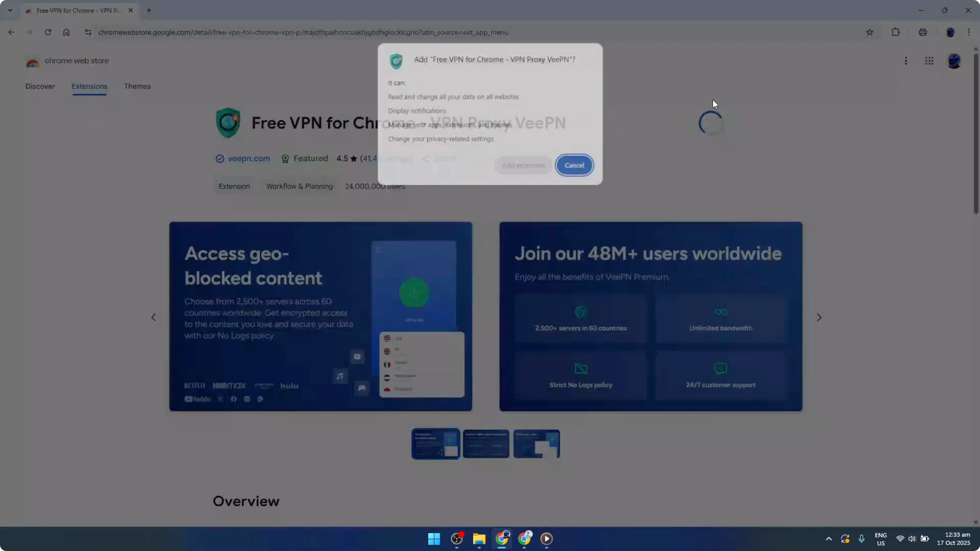
Task: Switch to Discover tab
Action: point(40,86)
